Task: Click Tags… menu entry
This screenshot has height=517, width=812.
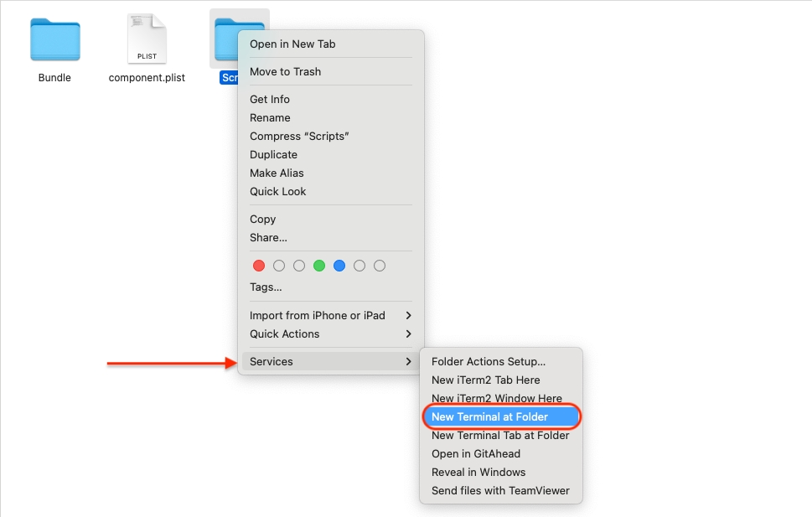Action: click(x=266, y=287)
